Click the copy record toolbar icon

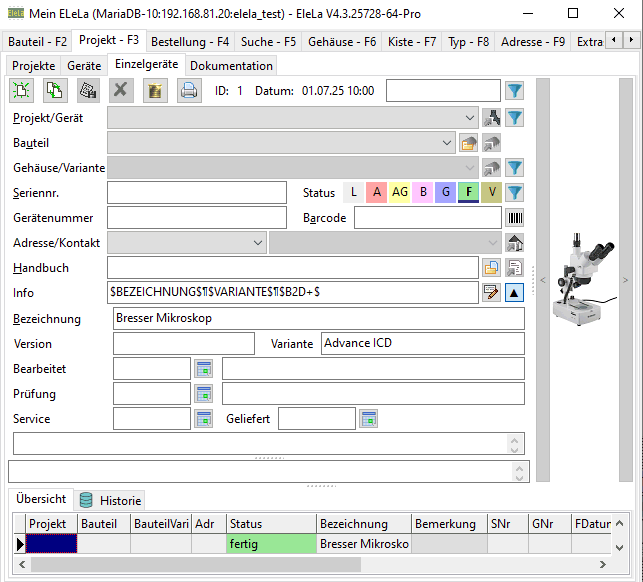(x=55, y=91)
